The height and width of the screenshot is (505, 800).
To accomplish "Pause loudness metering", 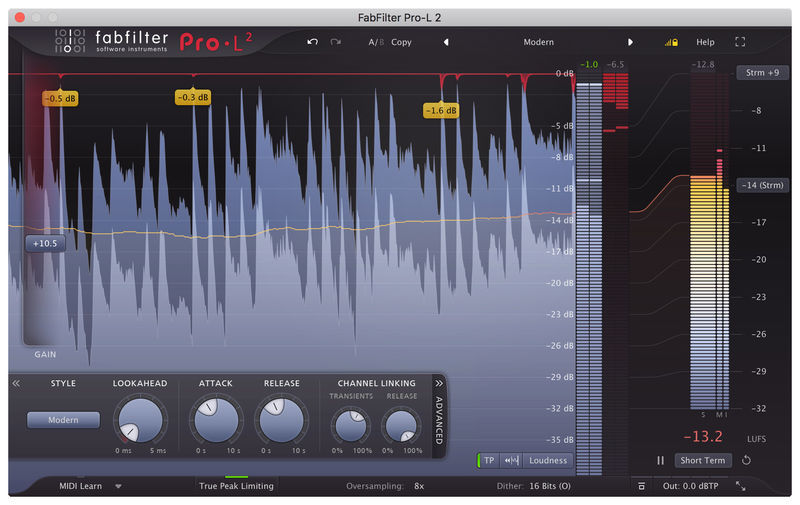I will (660, 460).
